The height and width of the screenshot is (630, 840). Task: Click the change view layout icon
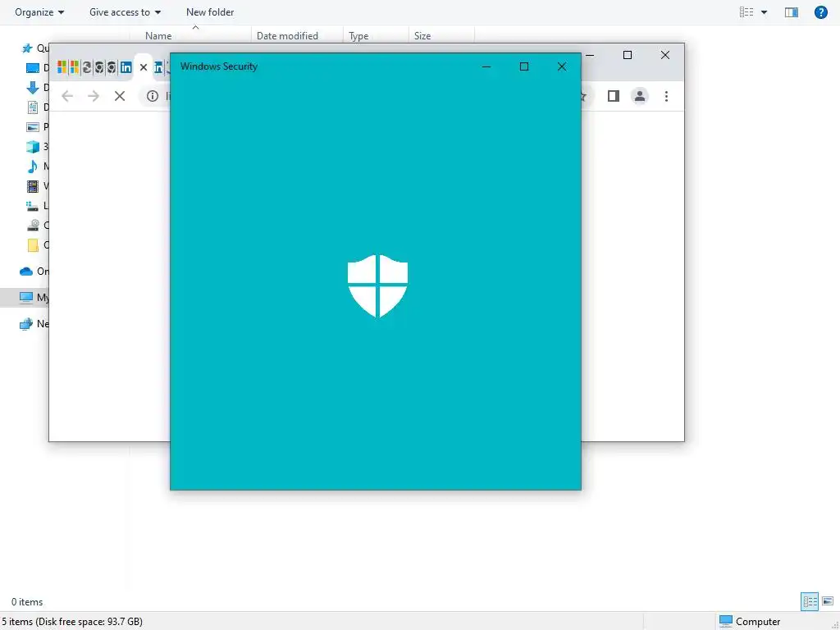click(746, 11)
